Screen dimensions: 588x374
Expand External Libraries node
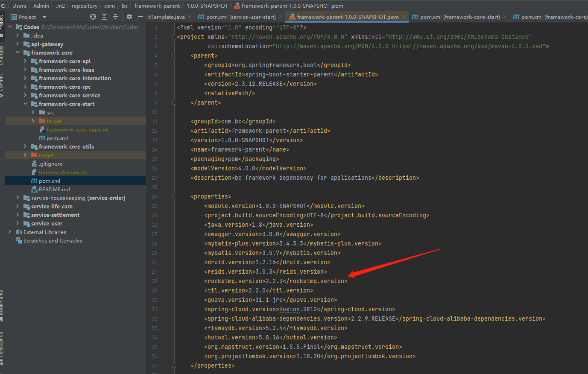point(10,232)
